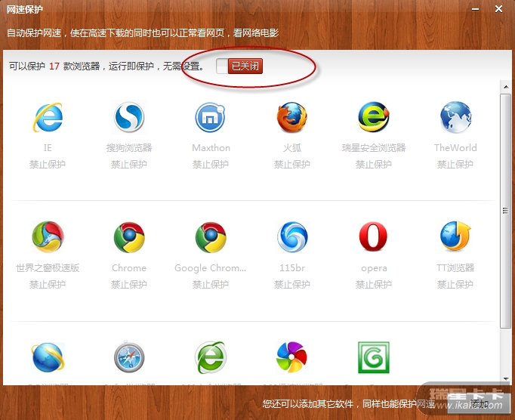
Task: Select the Chrome icon labeled Chrome
Action: coord(129,237)
